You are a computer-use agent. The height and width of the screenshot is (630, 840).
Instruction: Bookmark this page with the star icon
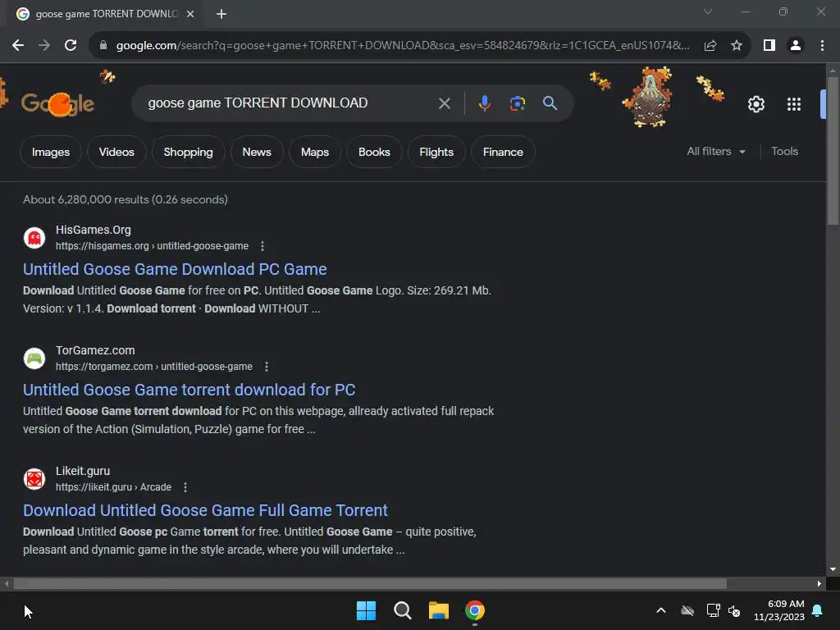coord(737,46)
